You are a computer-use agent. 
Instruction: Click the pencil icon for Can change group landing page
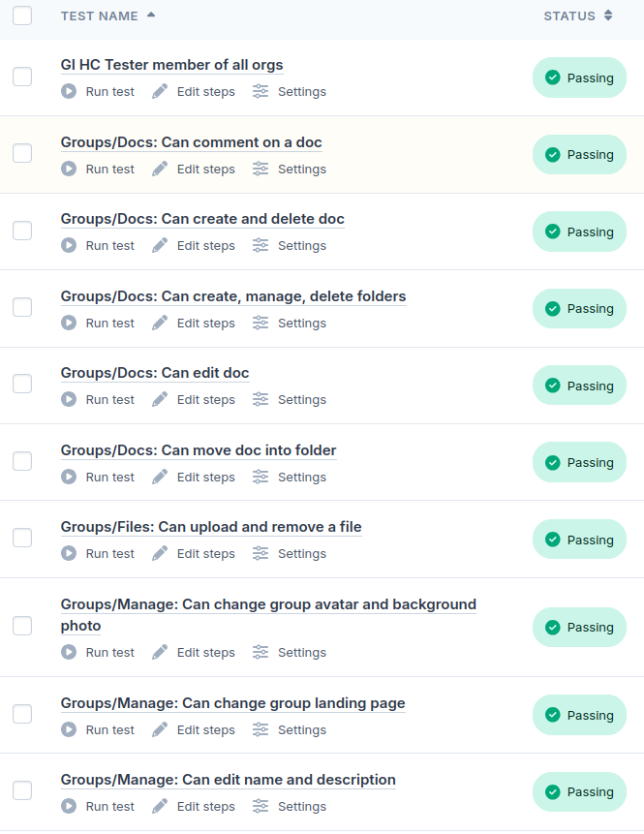[x=160, y=729]
